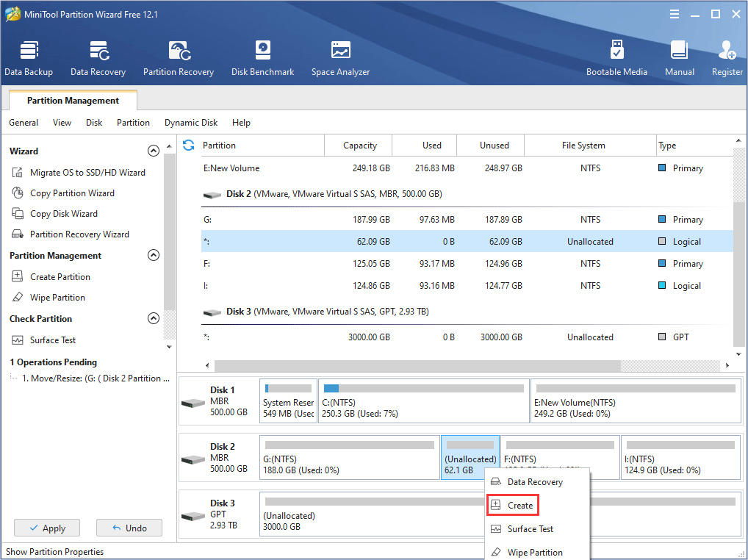748x560 pixels.
Task: Choose Wipe Partition in the sidebar
Action: pyautogui.click(x=48, y=297)
